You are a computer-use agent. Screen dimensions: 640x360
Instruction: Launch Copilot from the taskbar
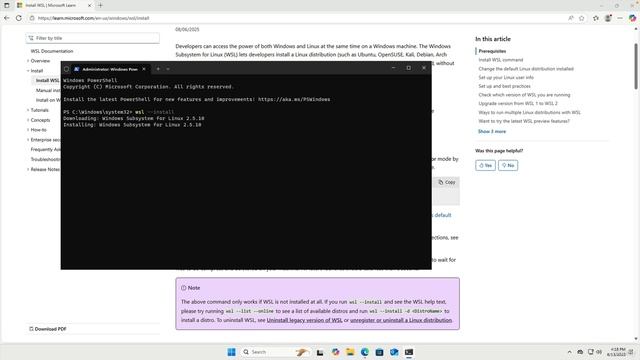point(336,352)
